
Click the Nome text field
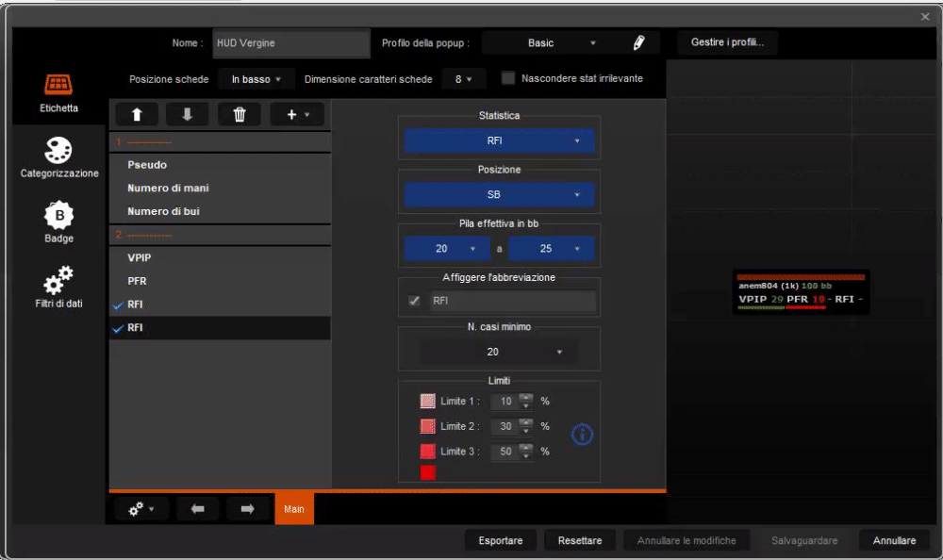point(291,43)
